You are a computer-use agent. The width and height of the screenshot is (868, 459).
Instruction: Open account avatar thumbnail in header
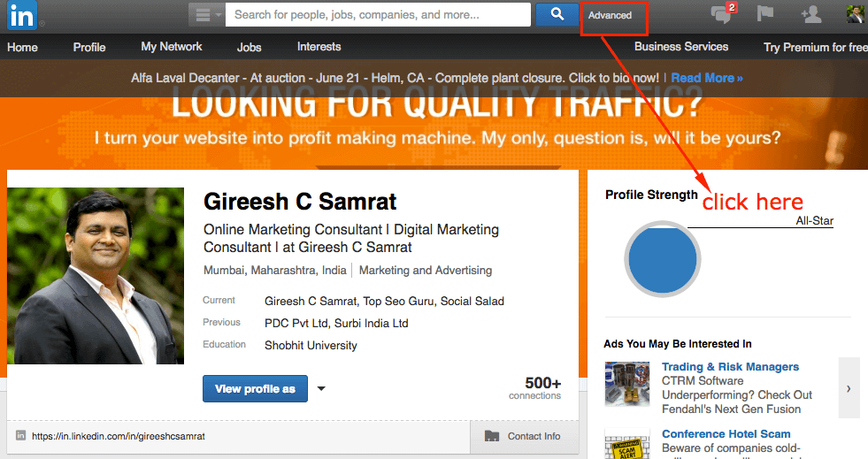point(856,14)
